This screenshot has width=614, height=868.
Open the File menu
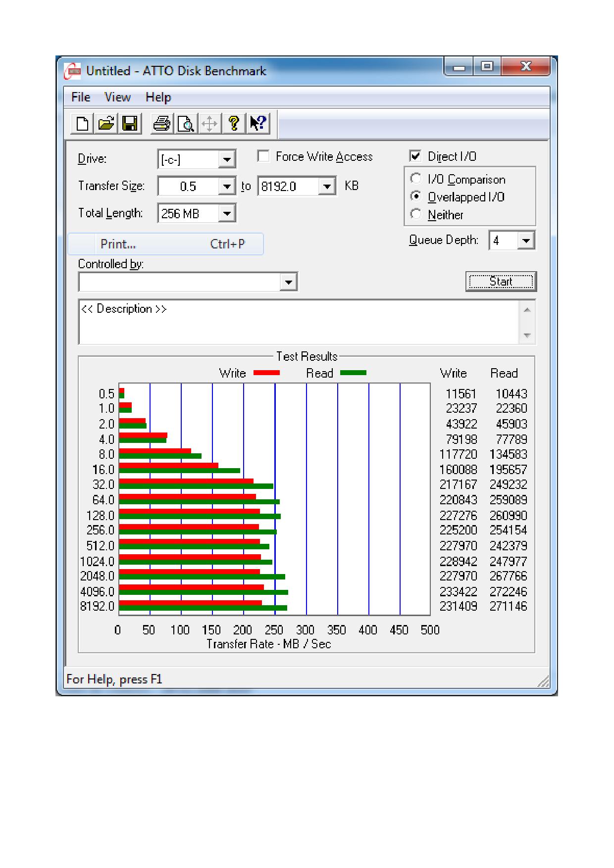[81, 97]
